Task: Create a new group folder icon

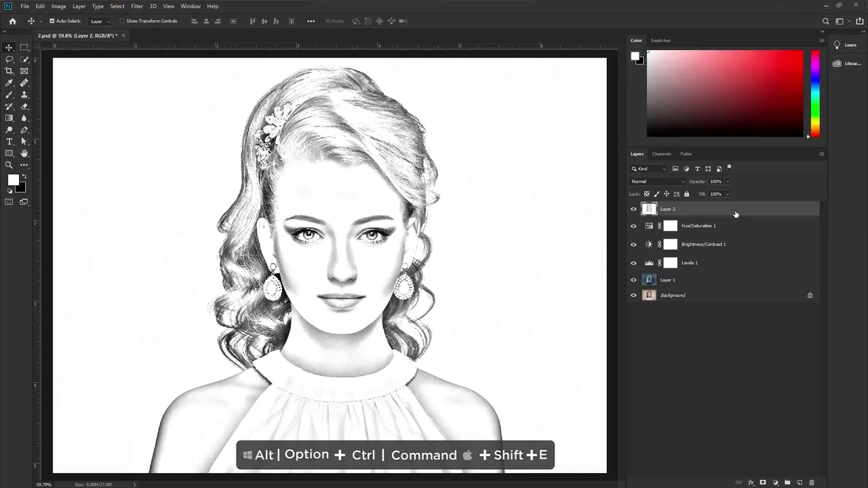Action: [787, 483]
